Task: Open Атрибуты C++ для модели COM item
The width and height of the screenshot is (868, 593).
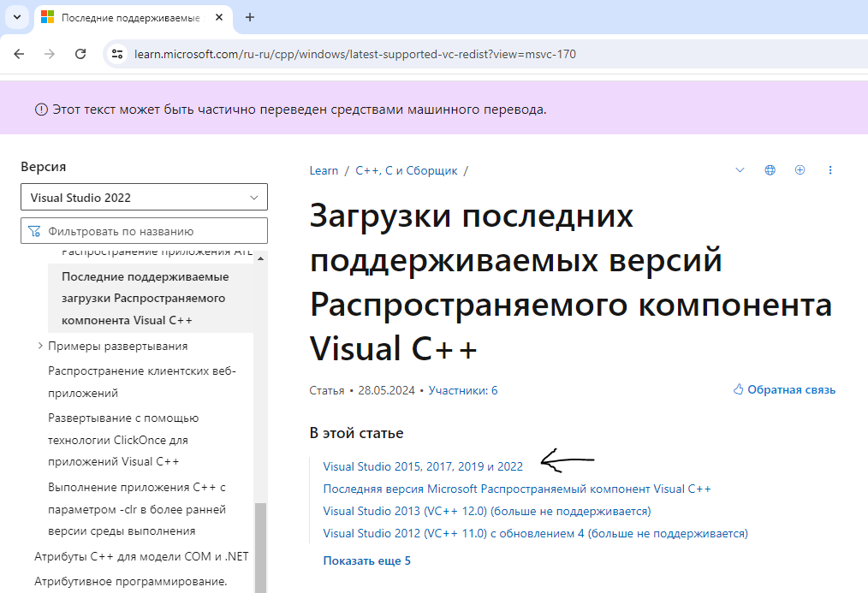Action: [x=141, y=556]
